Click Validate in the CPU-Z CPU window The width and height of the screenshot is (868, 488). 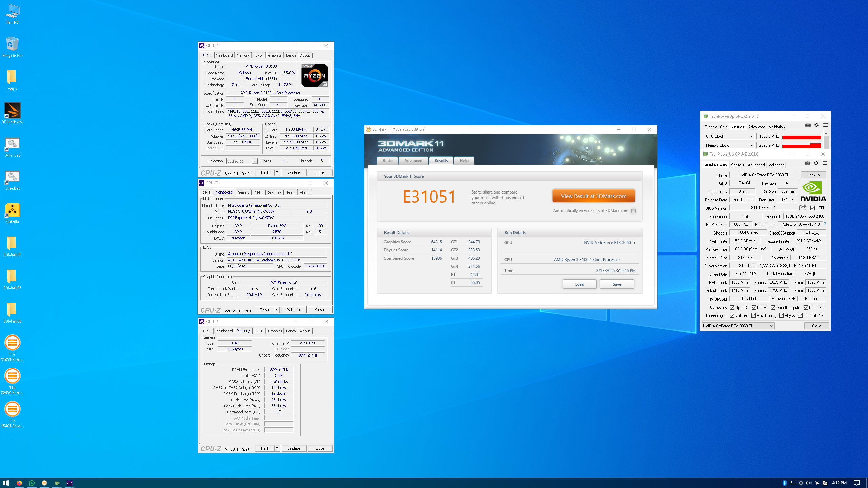click(294, 172)
